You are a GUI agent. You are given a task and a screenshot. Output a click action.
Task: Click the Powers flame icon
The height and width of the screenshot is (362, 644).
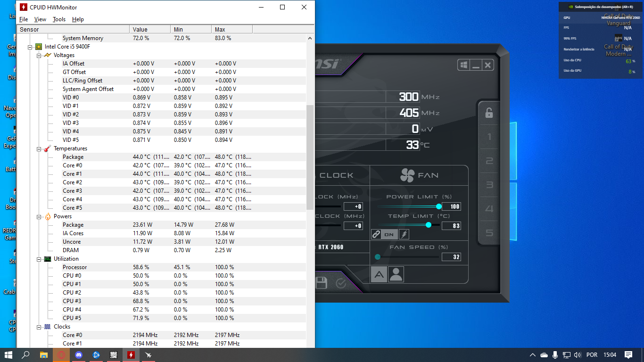48,216
